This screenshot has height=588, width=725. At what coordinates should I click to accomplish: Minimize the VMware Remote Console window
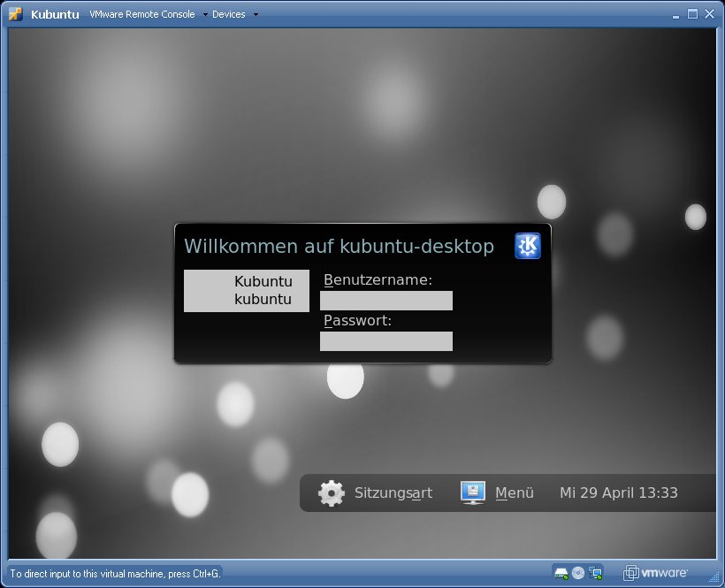tap(676, 15)
